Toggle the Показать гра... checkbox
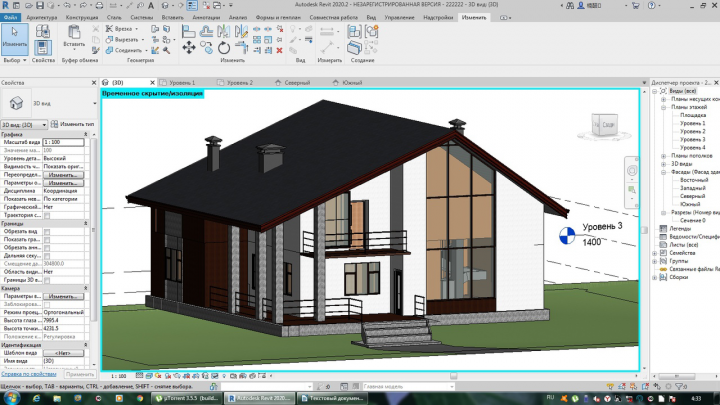720x405 pixels. point(47,240)
